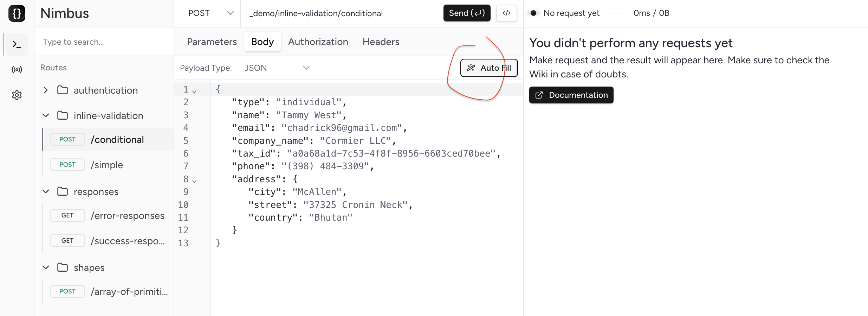Collapse the inline-validation folder chevron

(46, 115)
